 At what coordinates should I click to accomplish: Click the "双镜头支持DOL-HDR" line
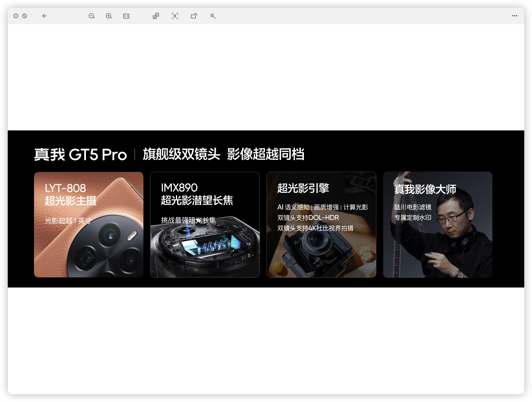(x=308, y=218)
